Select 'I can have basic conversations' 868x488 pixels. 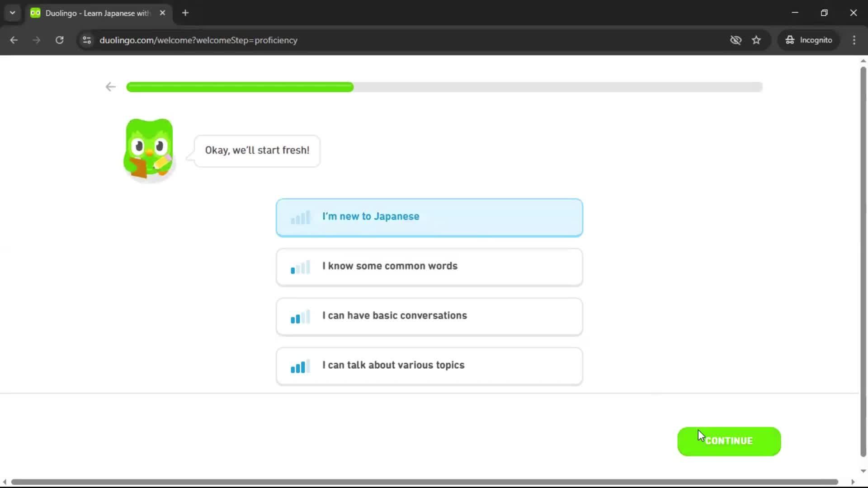click(429, 316)
